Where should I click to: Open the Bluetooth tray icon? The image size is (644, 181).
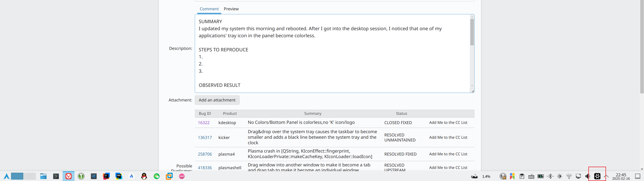(550, 176)
